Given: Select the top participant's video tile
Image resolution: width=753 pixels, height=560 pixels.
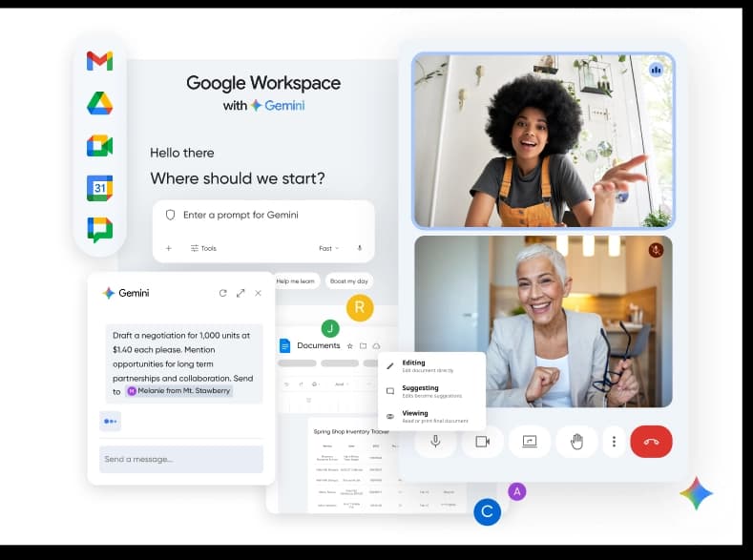Looking at the screenshot, I should (543, 140).
